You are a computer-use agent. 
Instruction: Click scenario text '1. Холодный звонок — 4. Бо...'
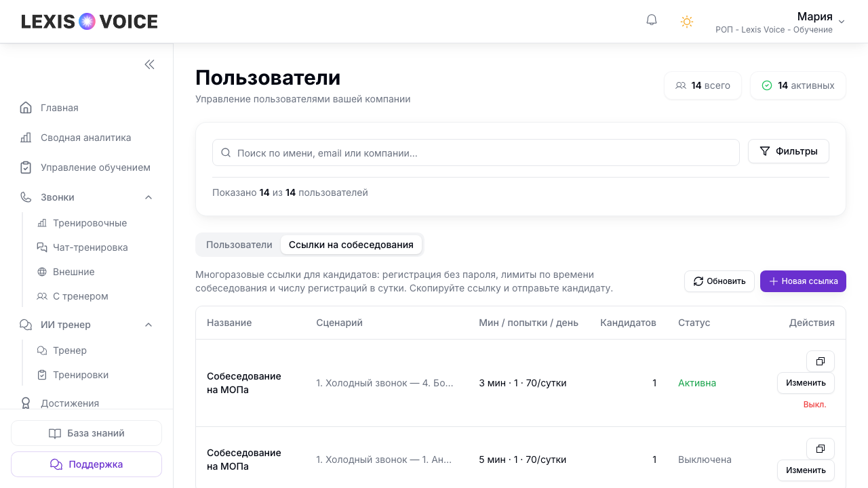[x=384, y=383]
